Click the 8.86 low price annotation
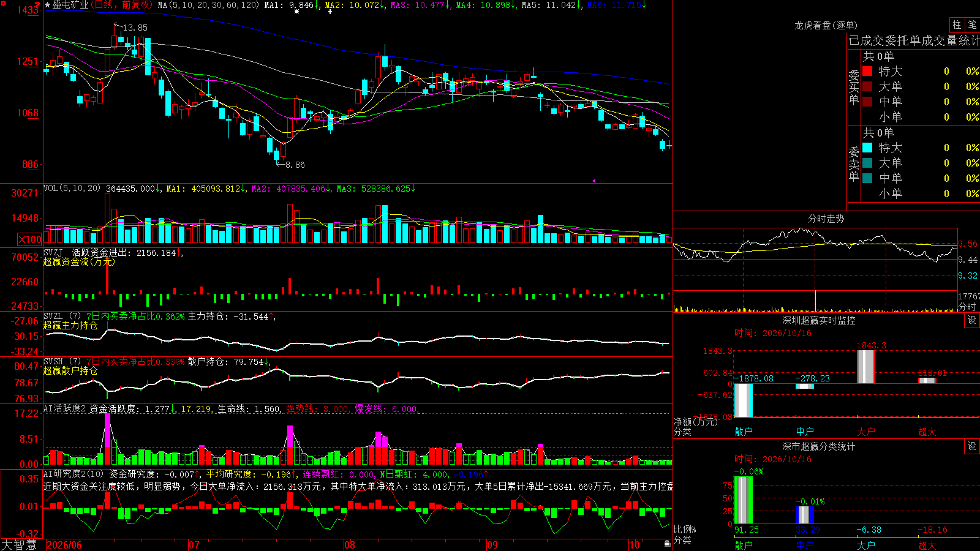This screenshot has width=980, height=551. click(295, 165)
